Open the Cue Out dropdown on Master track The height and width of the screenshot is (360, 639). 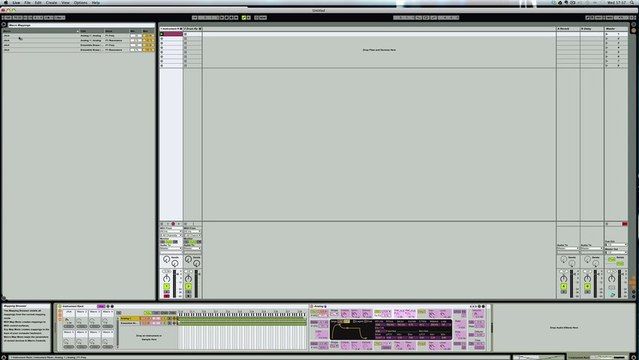tap(616, 245)
